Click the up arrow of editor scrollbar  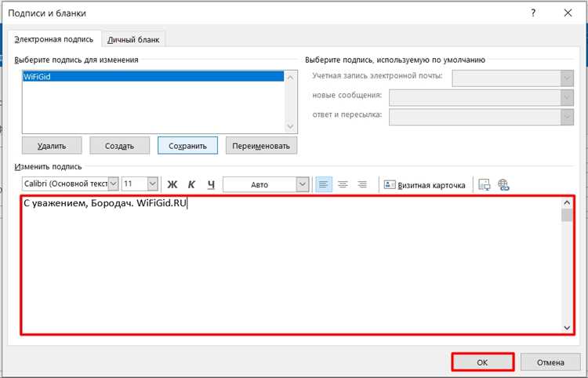(x=567, y=203)
